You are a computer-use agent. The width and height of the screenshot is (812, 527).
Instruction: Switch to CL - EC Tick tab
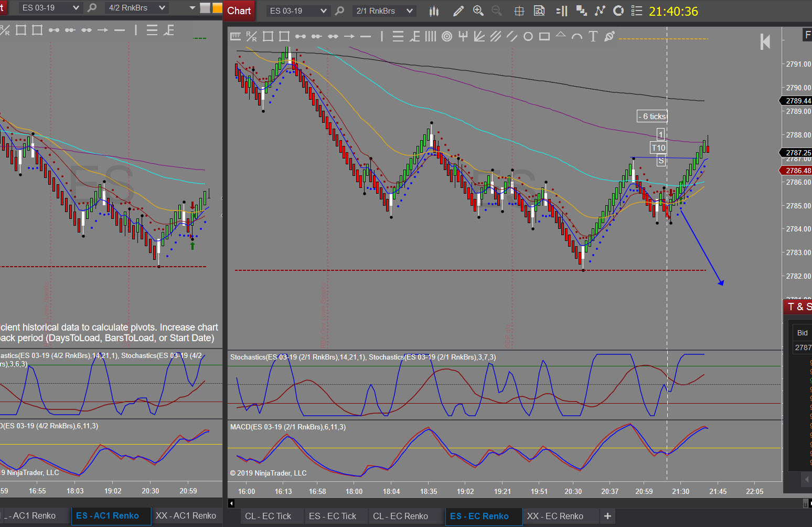(x=268, y=517)
